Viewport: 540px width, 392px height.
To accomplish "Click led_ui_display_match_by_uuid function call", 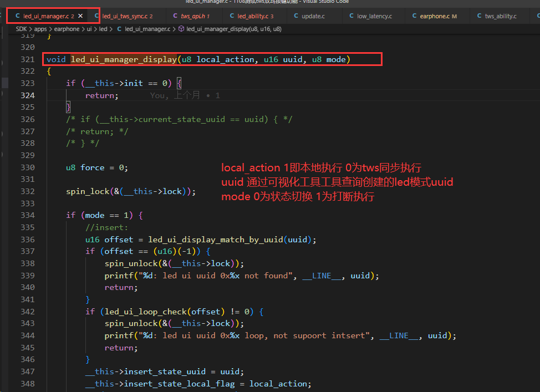I will (x=216, y=240).
